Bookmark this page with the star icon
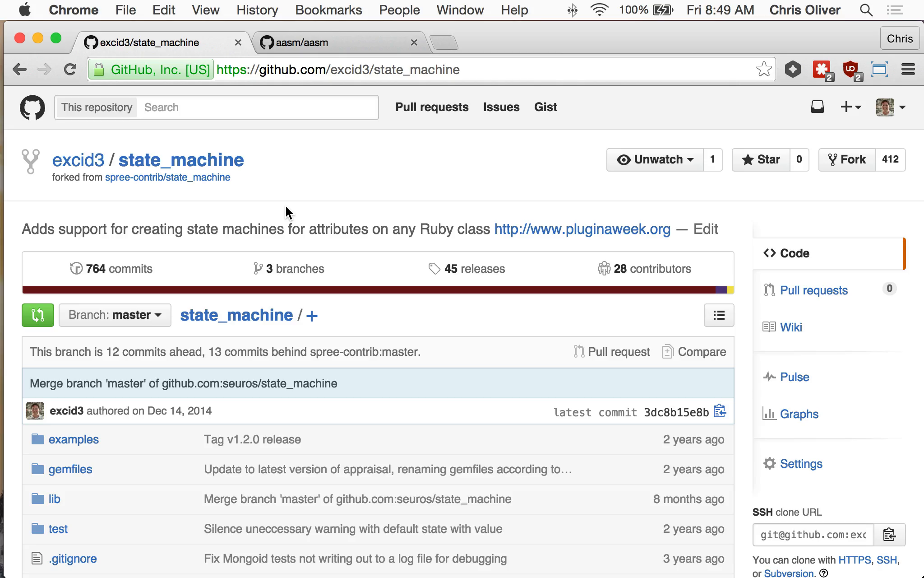 click(x=764, y=70)
